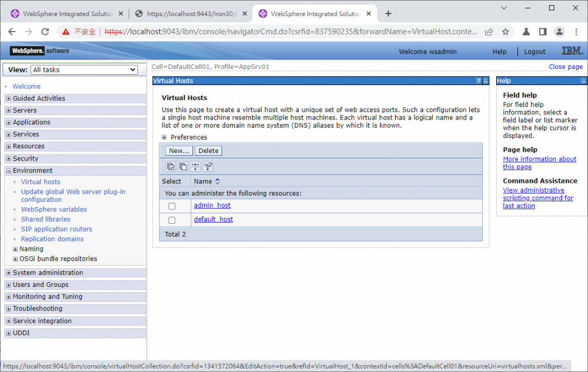Click the share page icon in address bar
The width and height of the screenshot is (588, 372).
click(x=489, y=32)
